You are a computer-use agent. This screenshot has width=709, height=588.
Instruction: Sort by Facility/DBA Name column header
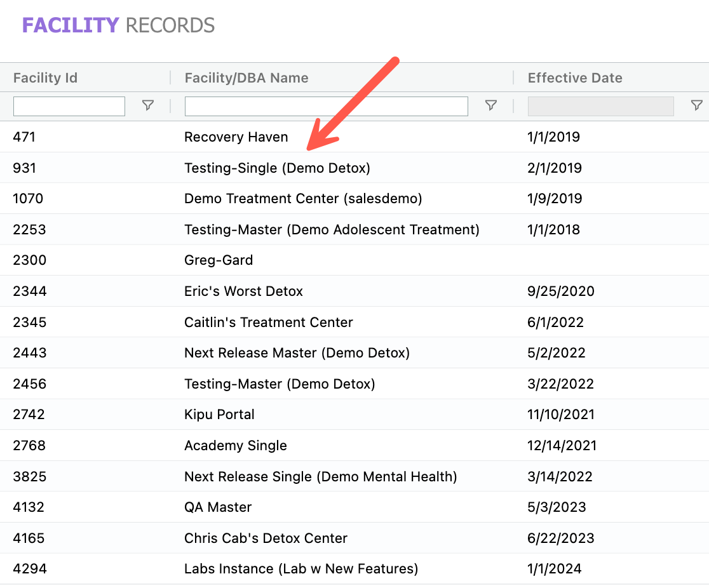pyautogui.click(x=246, y=78)
